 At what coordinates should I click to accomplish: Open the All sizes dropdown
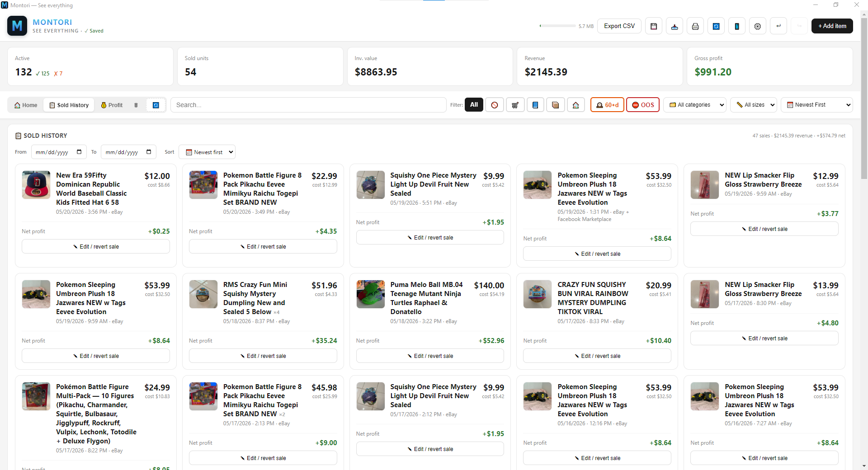point(754,105)
